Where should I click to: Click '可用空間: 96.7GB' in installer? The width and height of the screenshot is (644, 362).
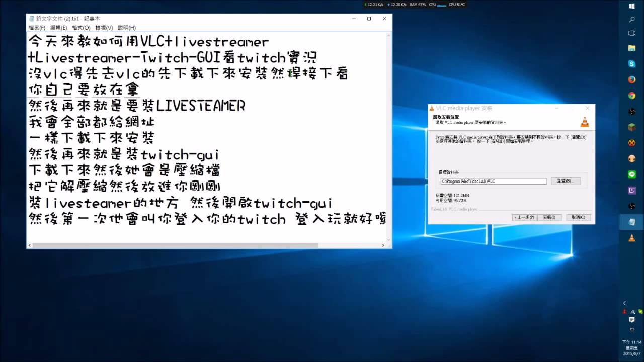(x=450, y=200)
